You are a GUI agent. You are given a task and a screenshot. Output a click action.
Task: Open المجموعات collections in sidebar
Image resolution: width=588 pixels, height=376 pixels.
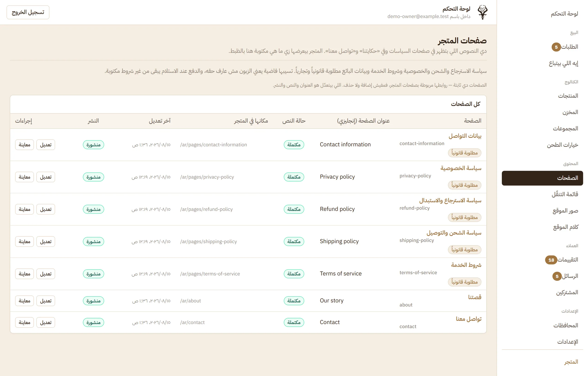tap(565, 128)
